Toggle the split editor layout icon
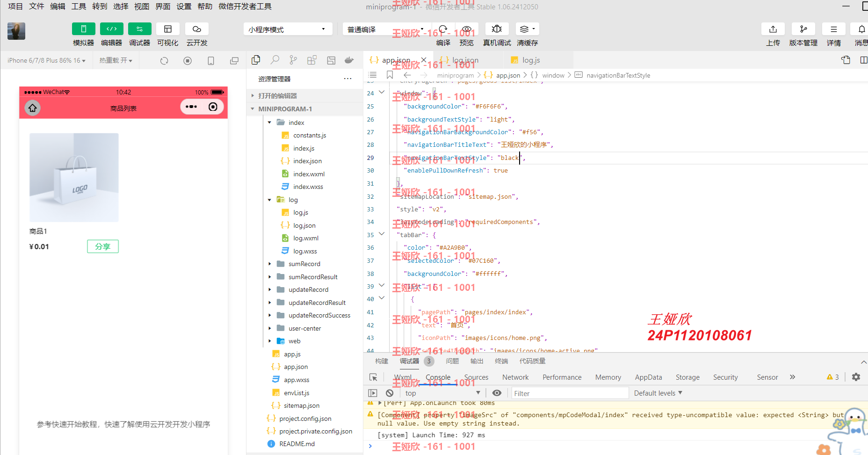868x455 pixels. tap(863, 60)
